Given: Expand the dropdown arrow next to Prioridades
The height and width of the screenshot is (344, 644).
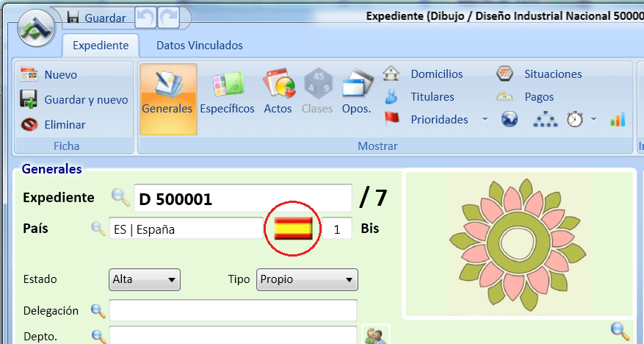Looking at the screenshot, I should (x=485, y=120).
